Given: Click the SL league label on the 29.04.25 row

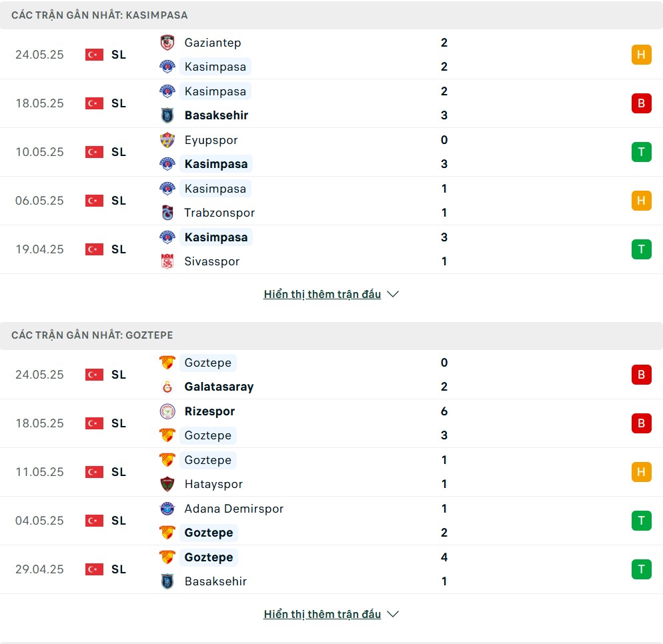Looking at the screenshot, I should tap(119, 569).
